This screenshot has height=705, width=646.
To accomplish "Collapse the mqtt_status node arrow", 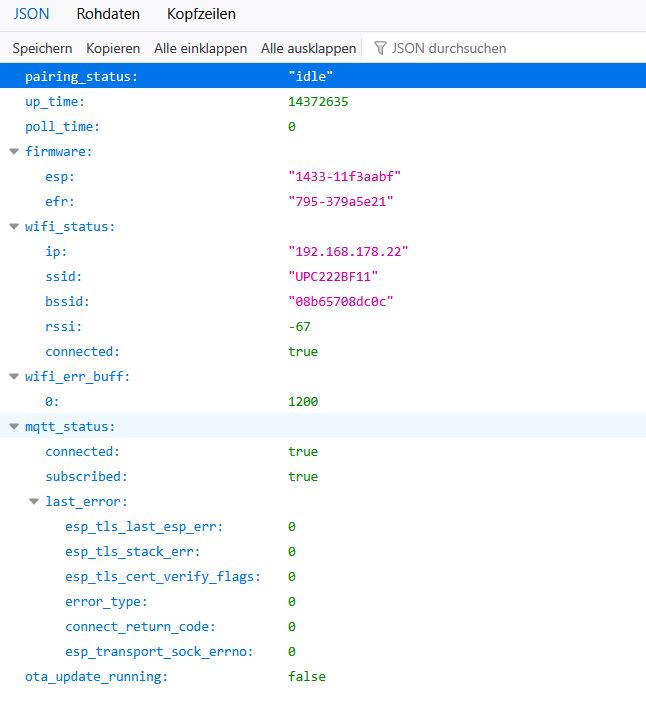I will 14,427.
